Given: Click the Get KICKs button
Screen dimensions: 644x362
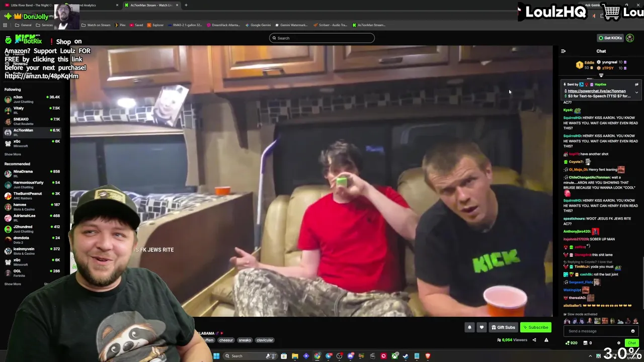Looking at the screenshot, I should pyautogui.click(x=610, y=38).
